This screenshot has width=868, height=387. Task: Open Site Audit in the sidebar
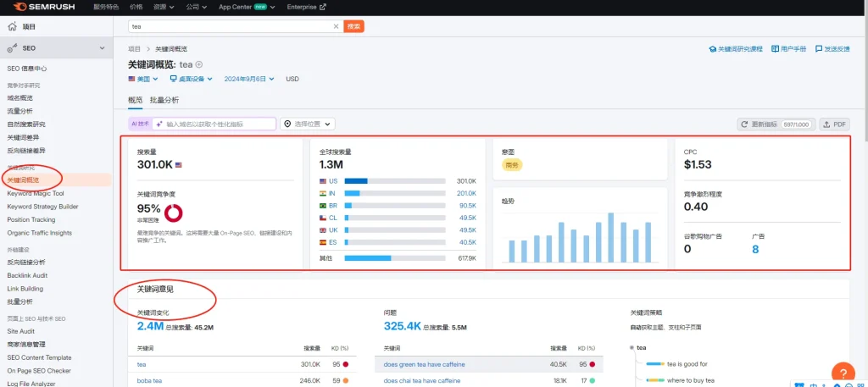tap(20, 331)
